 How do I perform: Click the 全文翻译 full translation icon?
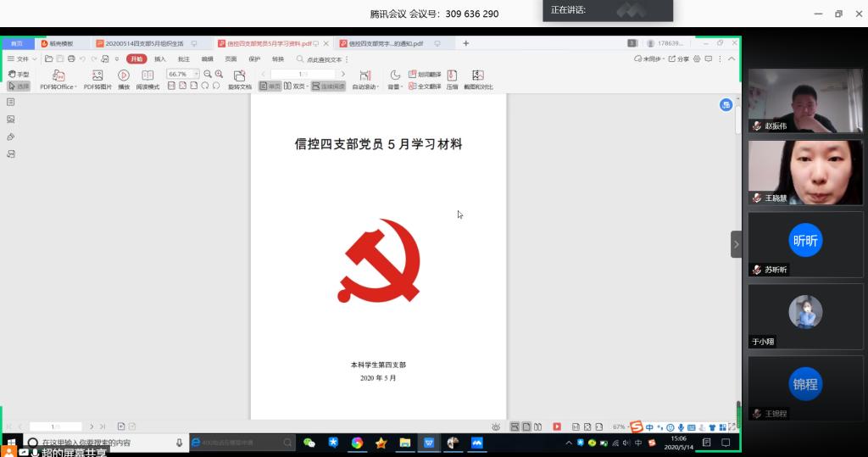click(425, 86)
